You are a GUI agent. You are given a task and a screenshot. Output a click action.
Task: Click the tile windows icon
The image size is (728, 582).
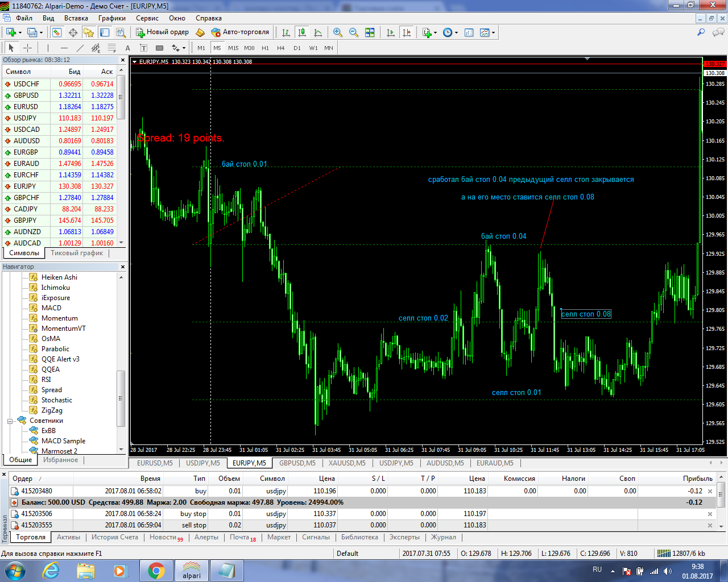coord(370,32)
